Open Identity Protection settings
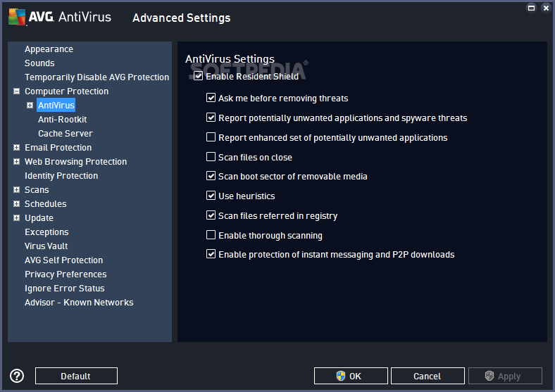Viewport: 555px width, 392px height. click(x=61, y=176)
